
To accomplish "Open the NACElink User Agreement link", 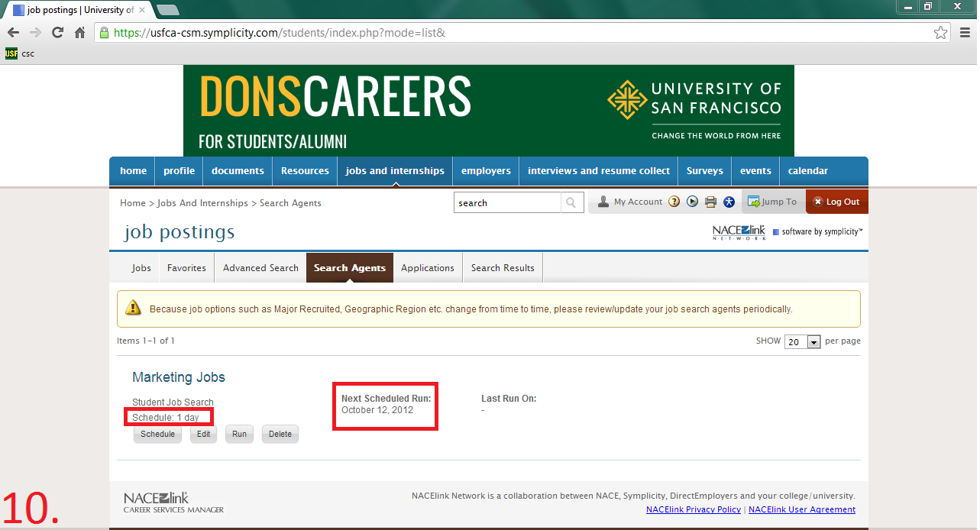I will pyautogui.click(x=802, y=509).
